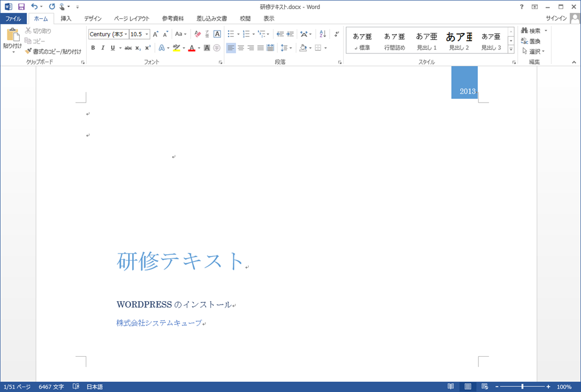The width and height of the screenshot is (581, 392).
Task: Open Word Help question mark
Action: tap(522, 7)
